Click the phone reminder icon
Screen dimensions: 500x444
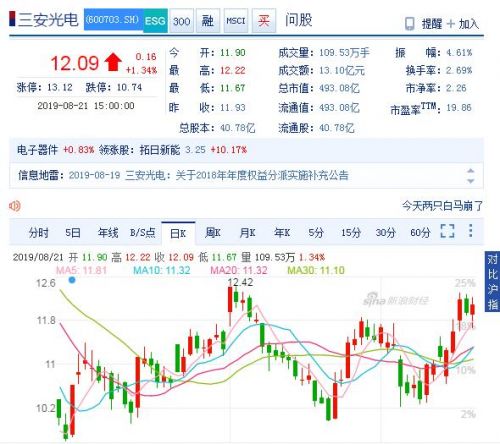[x=410, y=24]
